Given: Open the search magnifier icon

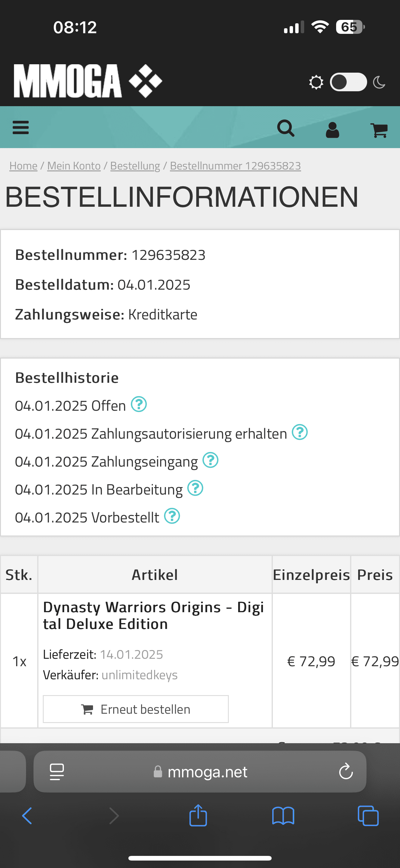Looking at the screenshot, I should 286,129.
